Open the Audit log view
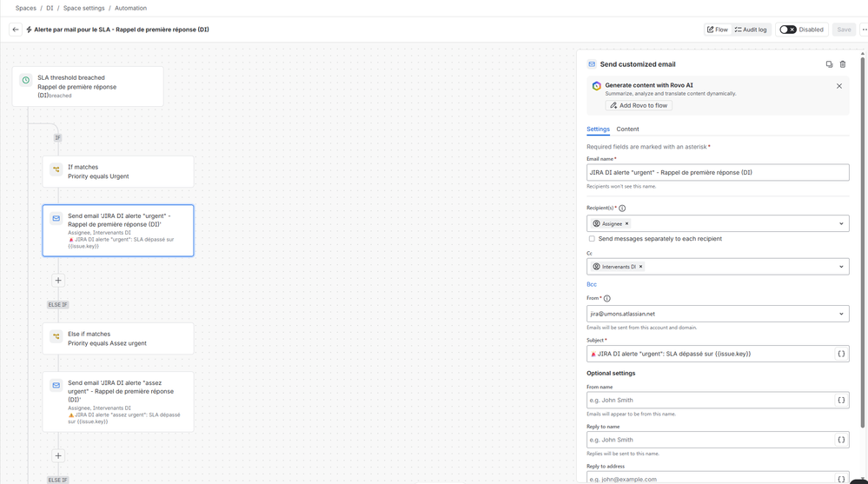Viewport: 868px width, 484px height. point(751,30)
